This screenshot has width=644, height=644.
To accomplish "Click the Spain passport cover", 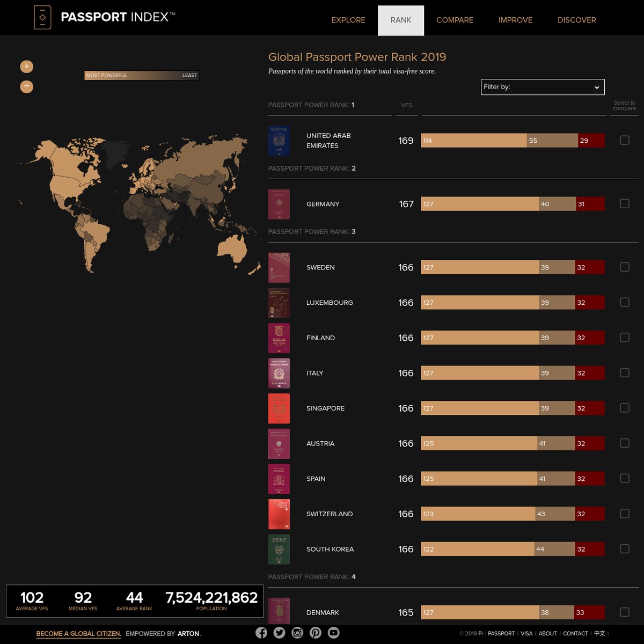I will click(279, 479).
